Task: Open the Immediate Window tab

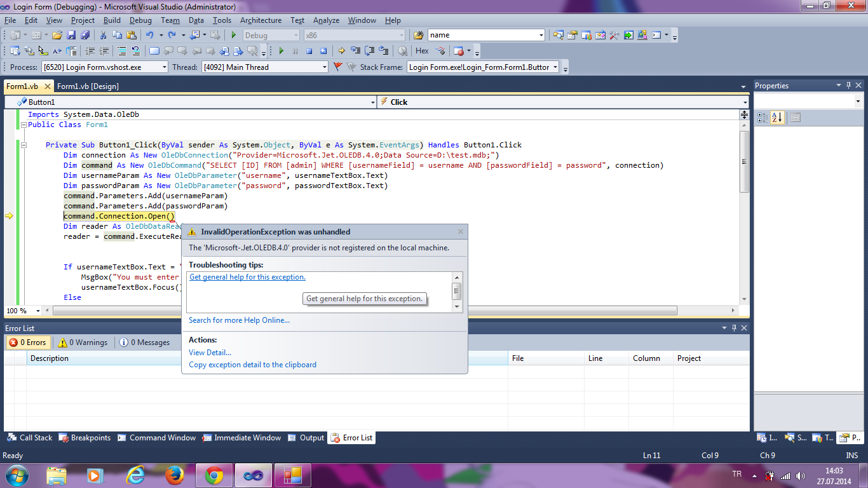Action: pos(241,438)
